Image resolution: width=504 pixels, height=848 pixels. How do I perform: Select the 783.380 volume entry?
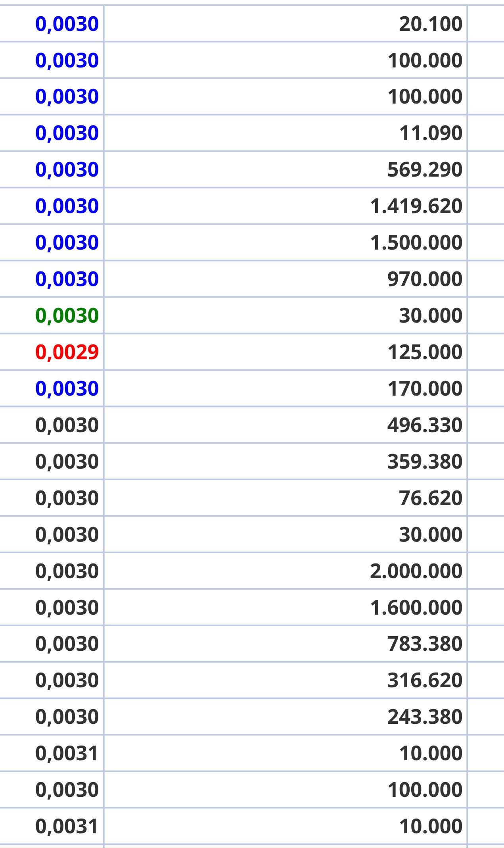point(425,644)
